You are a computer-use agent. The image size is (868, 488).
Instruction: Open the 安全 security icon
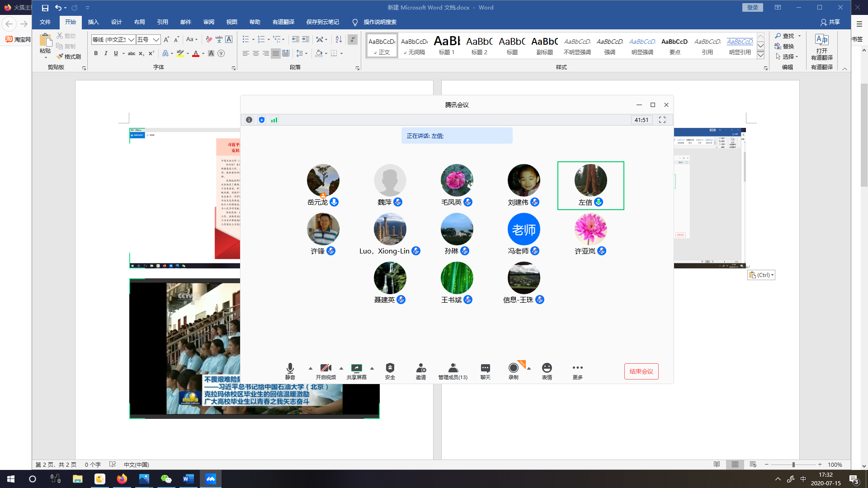tap(390, 368)
